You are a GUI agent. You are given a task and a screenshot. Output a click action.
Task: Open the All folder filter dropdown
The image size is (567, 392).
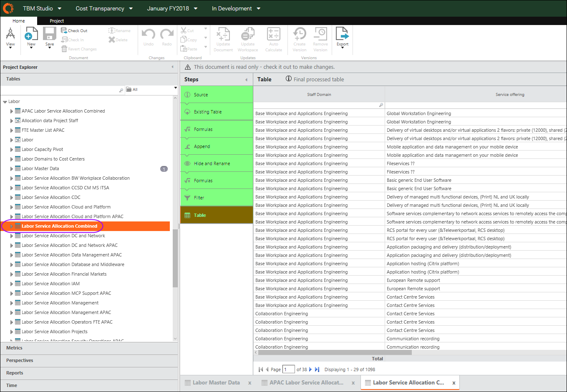(175, 88)
